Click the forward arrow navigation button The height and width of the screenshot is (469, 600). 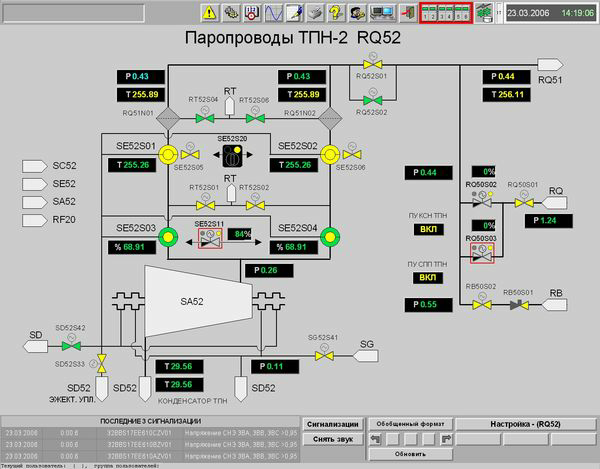coord(446,439)
